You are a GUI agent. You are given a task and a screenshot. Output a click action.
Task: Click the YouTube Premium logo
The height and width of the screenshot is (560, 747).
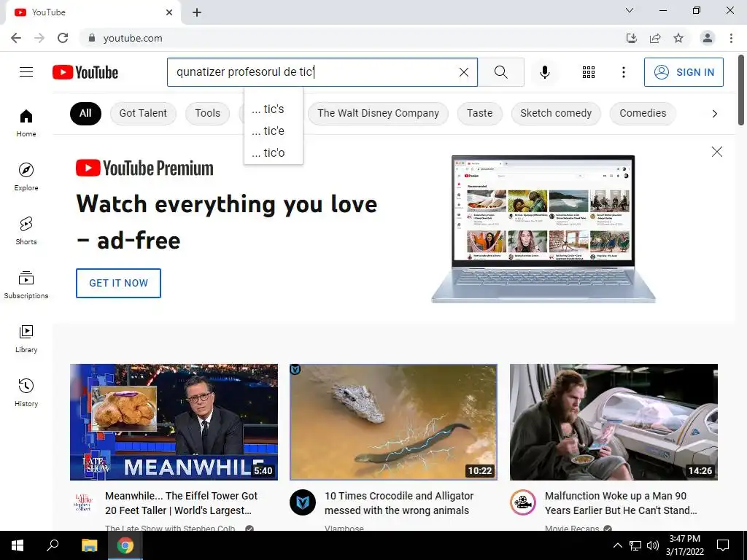(x=144, y=168)
